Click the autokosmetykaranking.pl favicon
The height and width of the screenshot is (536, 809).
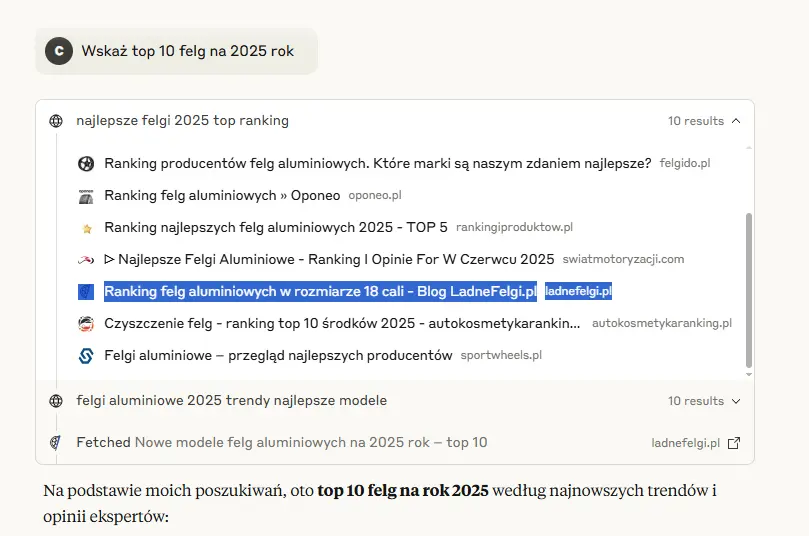(x=86, y=324)
